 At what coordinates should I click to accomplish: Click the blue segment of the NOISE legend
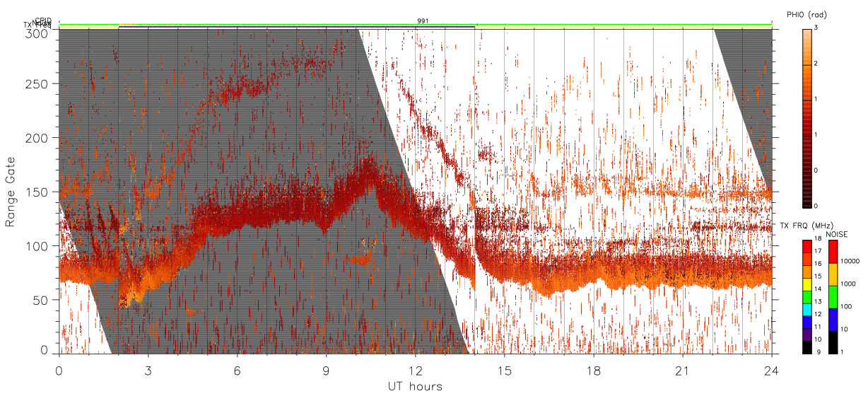[x=833, y=320]
